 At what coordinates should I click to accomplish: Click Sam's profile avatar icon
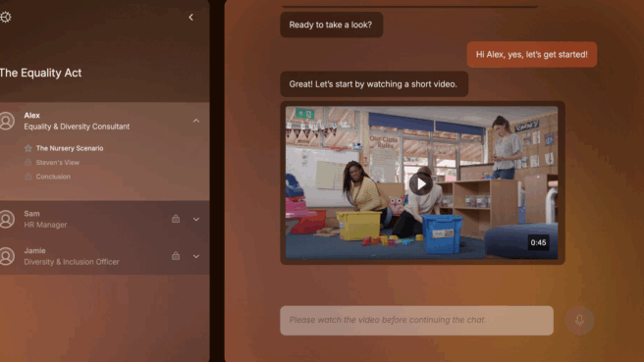(7, 219)
